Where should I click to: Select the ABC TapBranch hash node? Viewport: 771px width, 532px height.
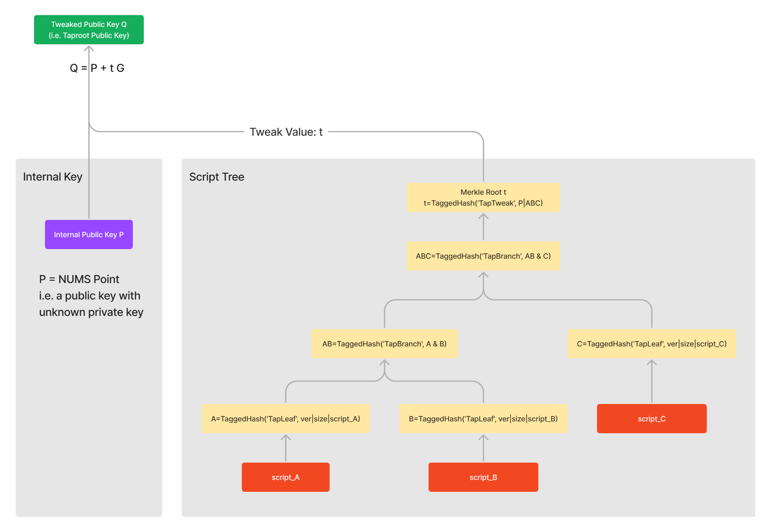[x=483, y=256]
